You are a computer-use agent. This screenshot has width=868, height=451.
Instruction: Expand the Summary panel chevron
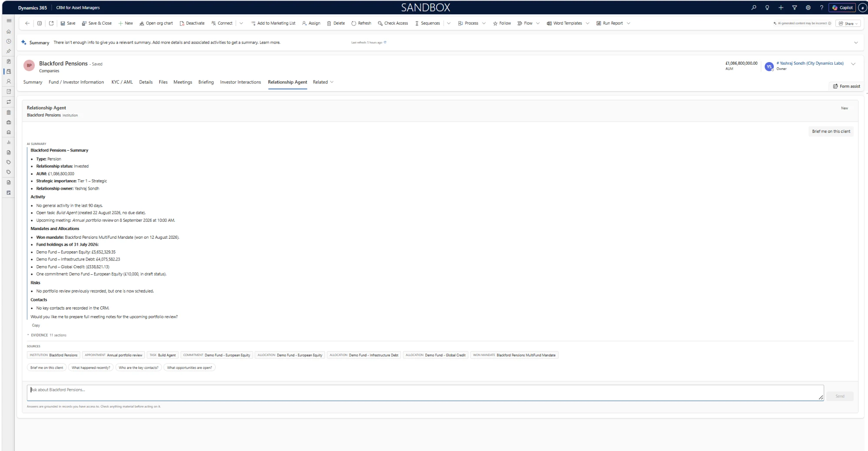[856, 43]
